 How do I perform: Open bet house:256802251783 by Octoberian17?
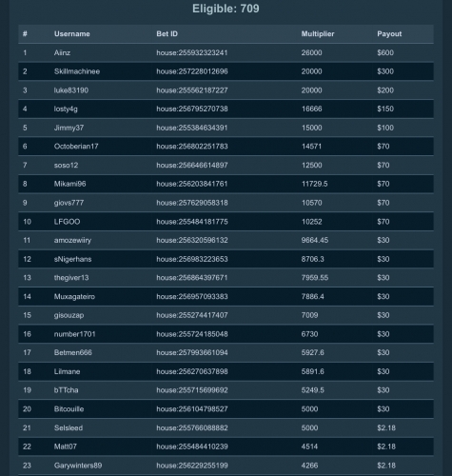click(x=192, y=147)
